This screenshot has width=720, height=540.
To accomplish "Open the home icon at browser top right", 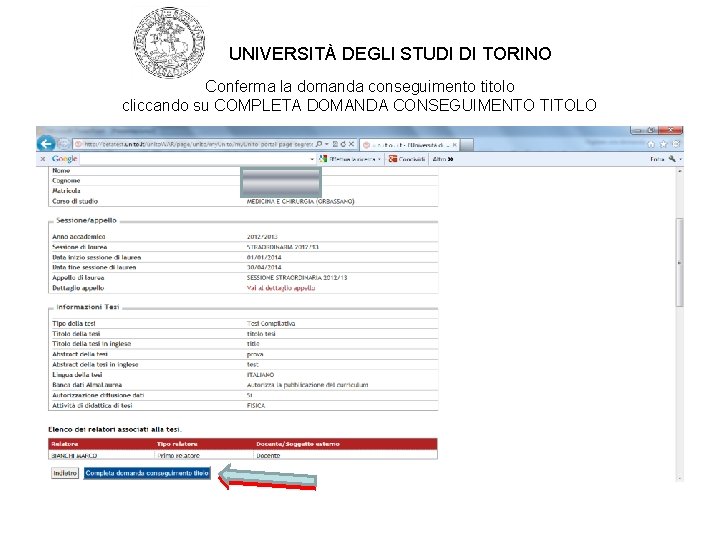I will click(651, 144).
